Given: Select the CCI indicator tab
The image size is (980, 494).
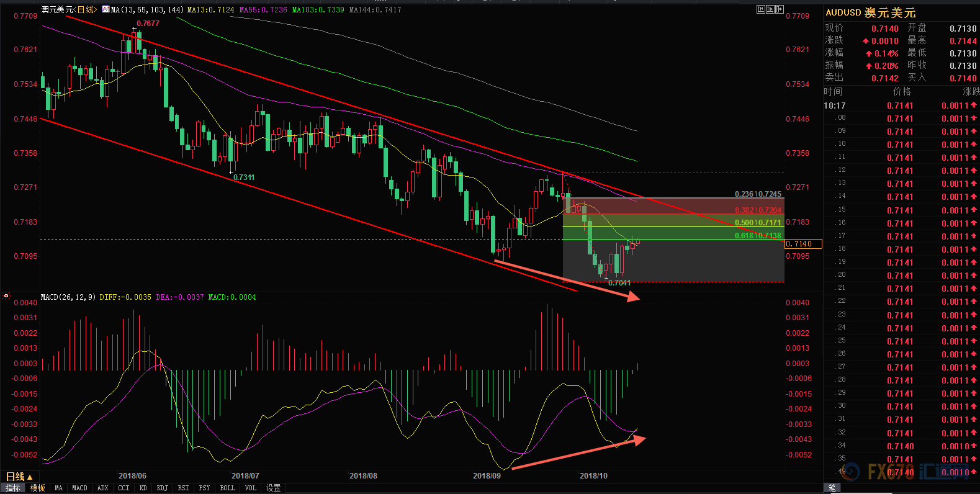Looking at the screenshot, I should (124, 488).
